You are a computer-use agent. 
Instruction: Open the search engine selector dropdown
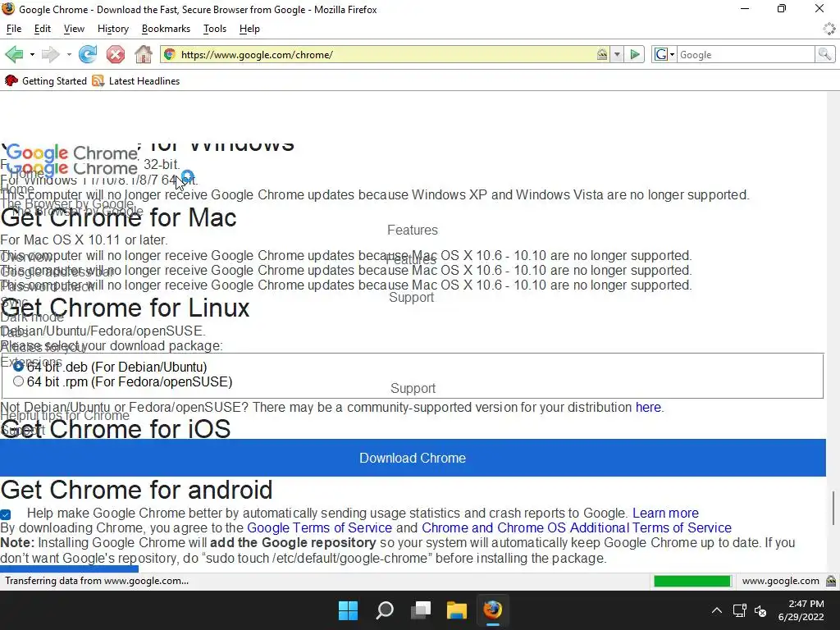[x=664, y=54]
